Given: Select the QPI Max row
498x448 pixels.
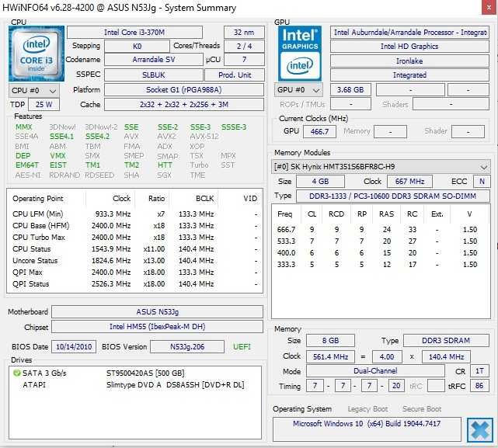Looking at the screenshot, I should click(x=135, y=273).
